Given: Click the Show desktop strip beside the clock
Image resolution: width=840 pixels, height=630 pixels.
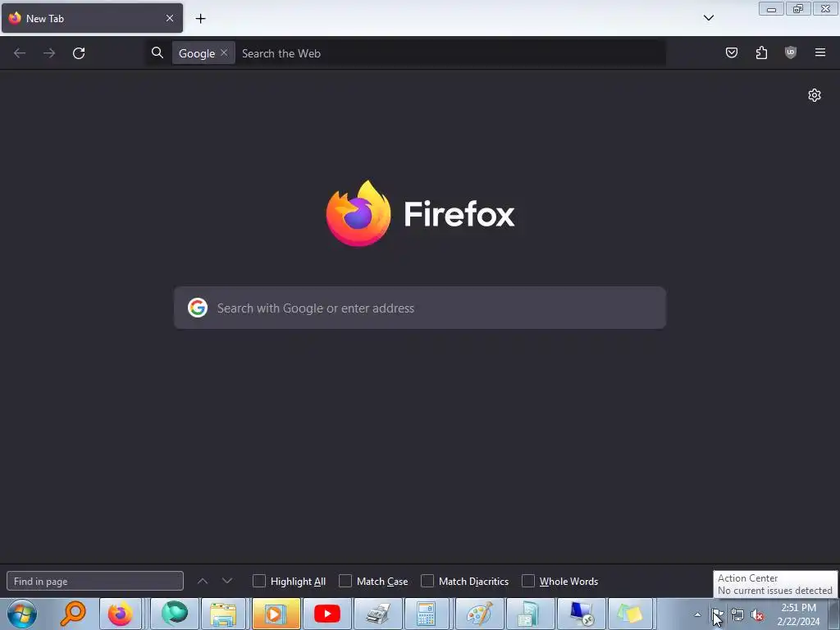Looking at the screenshot, I should pyautogui.click(x=834, y=614).
